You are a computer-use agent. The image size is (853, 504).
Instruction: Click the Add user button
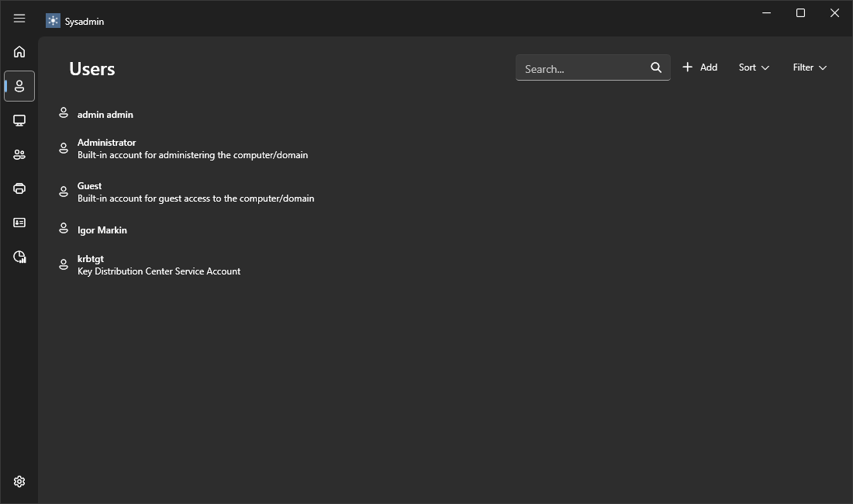[699, 67]
